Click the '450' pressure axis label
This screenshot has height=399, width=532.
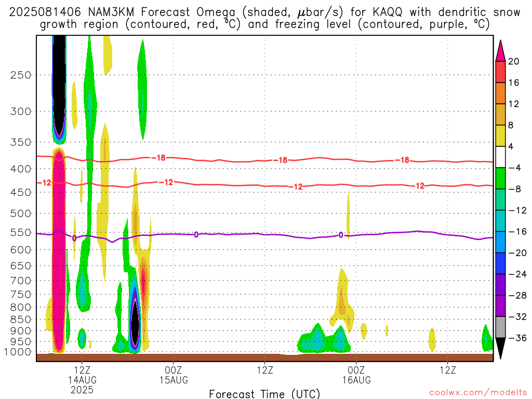21,192
